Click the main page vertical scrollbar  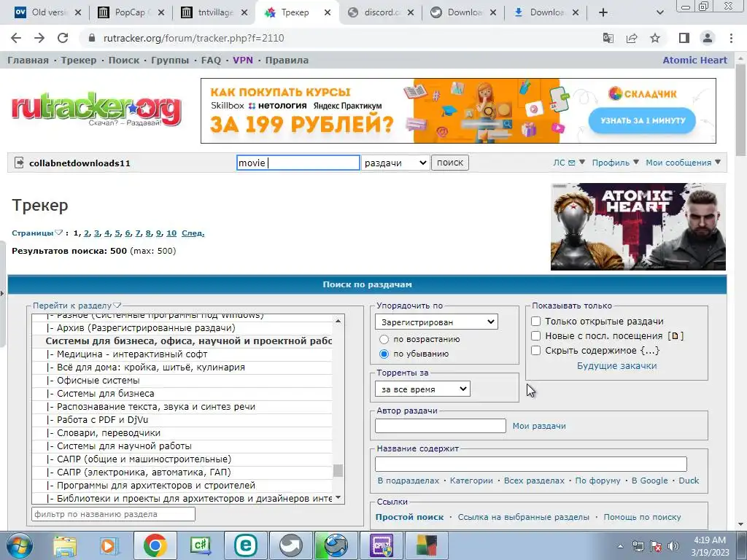point(740,109)
